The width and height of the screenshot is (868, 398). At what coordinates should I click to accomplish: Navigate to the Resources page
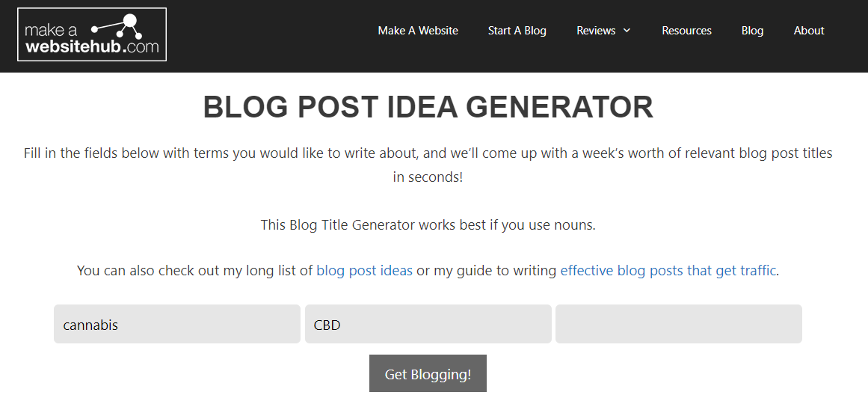[x=686, y=31]
